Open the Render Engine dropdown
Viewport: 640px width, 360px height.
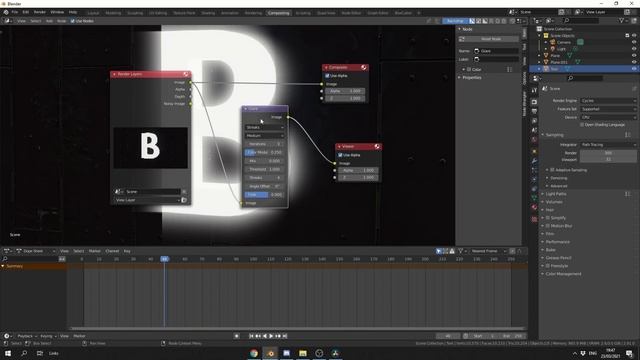(x=608, y=100)
